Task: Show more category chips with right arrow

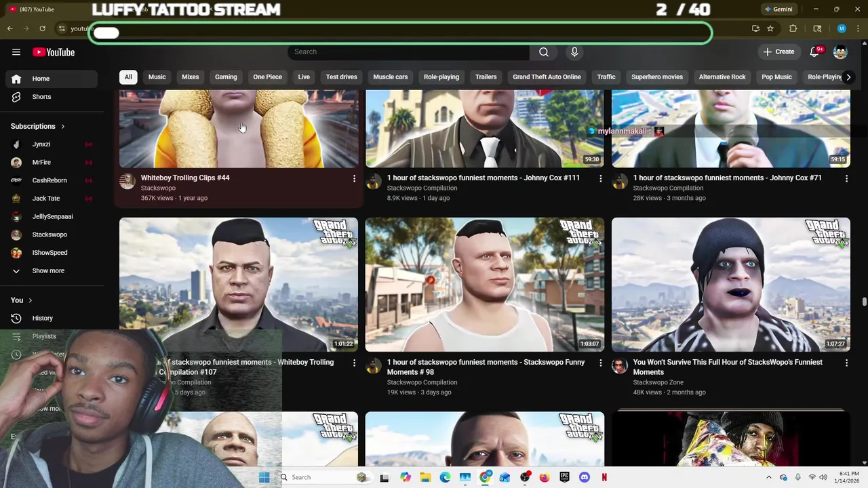Action: point(848,77)
